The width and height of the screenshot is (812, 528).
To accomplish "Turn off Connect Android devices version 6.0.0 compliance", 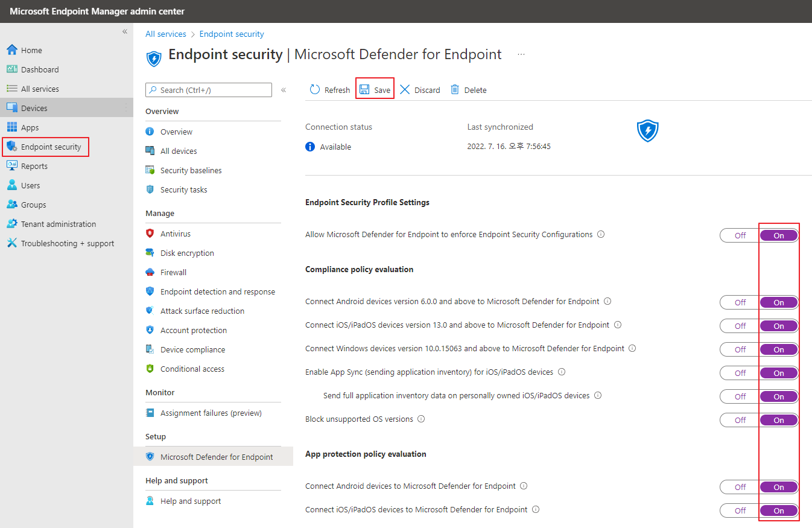I will coord(740,302).
